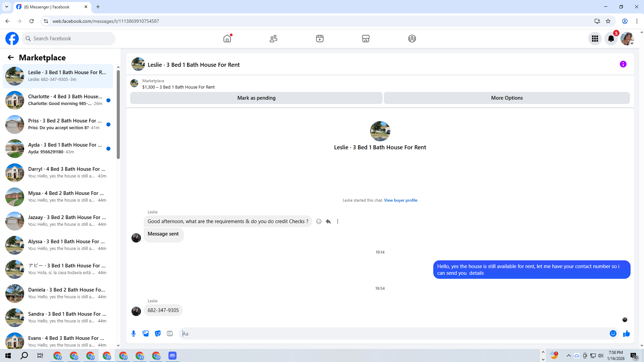Image resolution: width=644 pixels, height=362 pixels.
Task: Select the Leslie conversation in the chat list
Action: click(x=58, y=76)
